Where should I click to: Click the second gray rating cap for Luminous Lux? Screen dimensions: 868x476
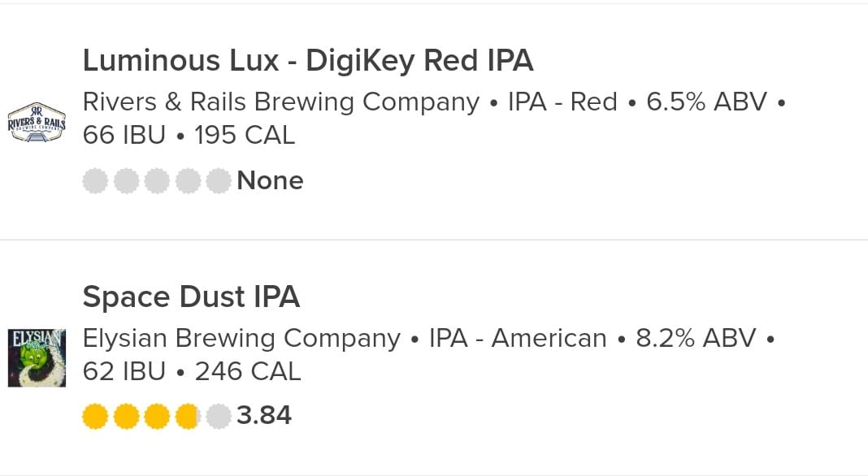(x=126, y=180)
